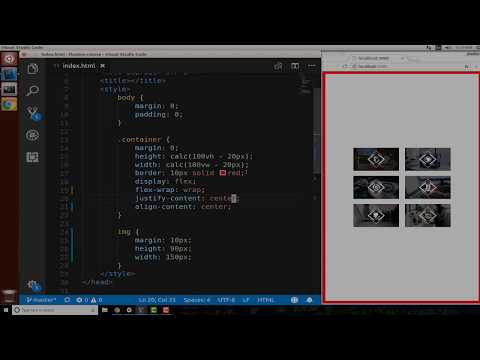Click the bottom-left image thumbnail in the browser
This screenshot has height=360, width=480.
[376, 216]
